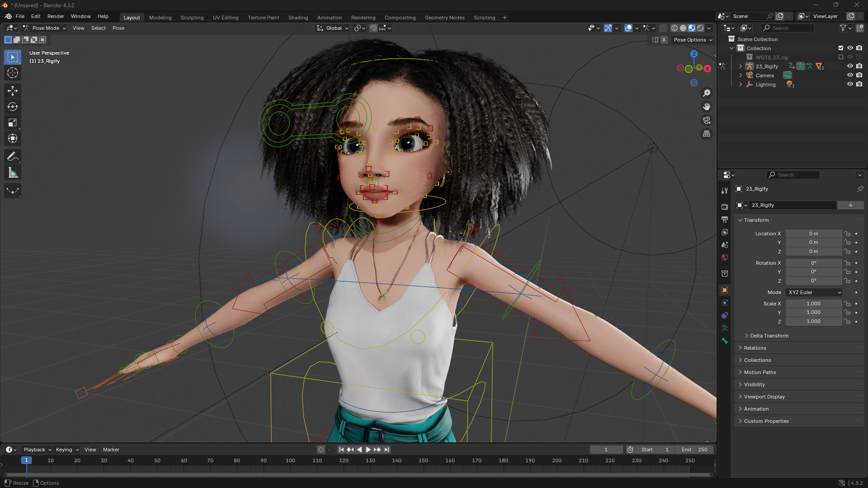This screenshot has height=488, width=868.
Task: Select the Move tool
Action: coord(13,91)
